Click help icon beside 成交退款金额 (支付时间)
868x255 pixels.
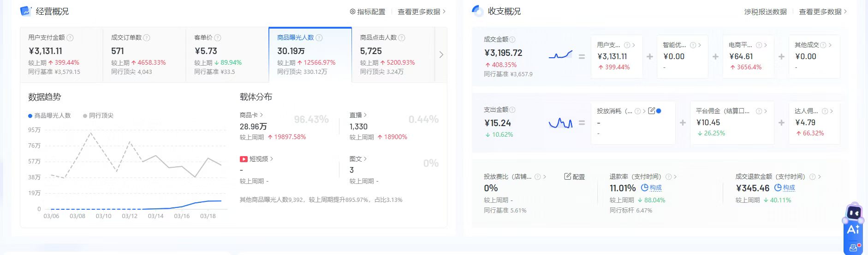(813, 177)
